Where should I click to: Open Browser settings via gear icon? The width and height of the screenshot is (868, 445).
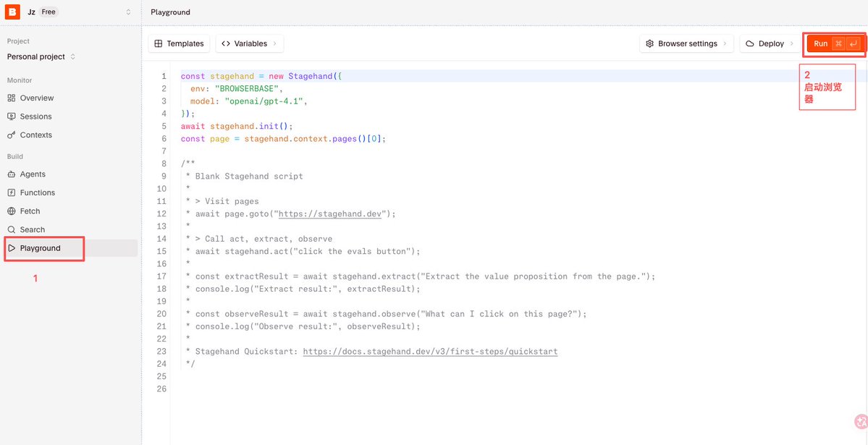coord(650,43)
